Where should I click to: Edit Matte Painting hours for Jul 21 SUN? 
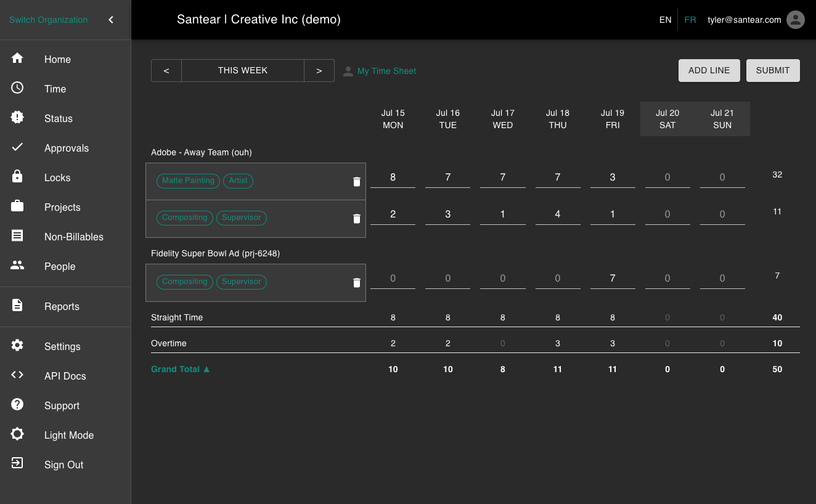coord(722,177)
